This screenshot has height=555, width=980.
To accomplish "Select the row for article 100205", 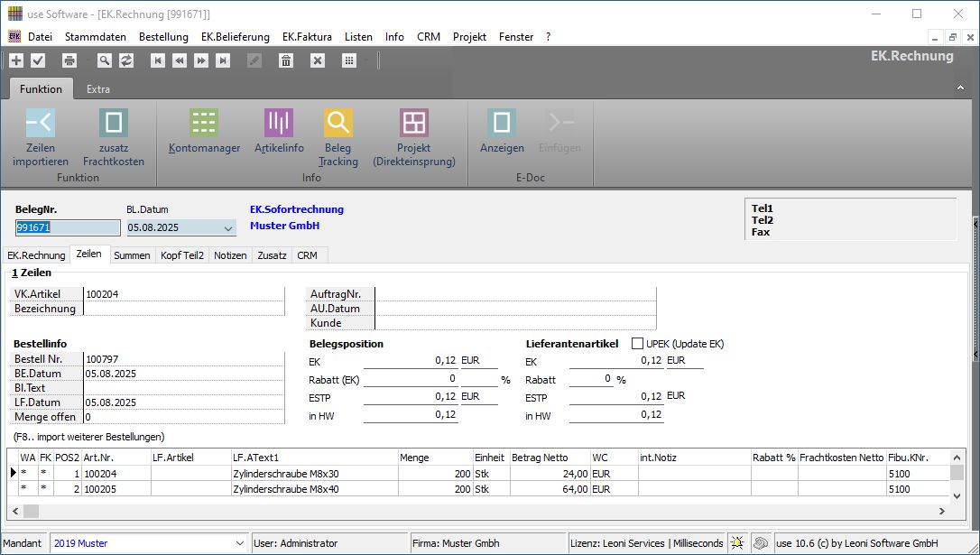I will (x=99, y=489).
